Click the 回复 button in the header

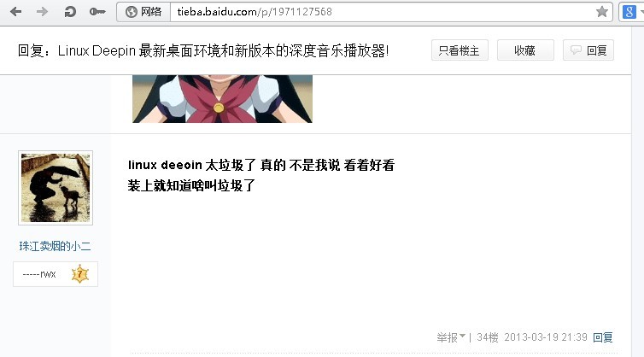tap(588, 50)
